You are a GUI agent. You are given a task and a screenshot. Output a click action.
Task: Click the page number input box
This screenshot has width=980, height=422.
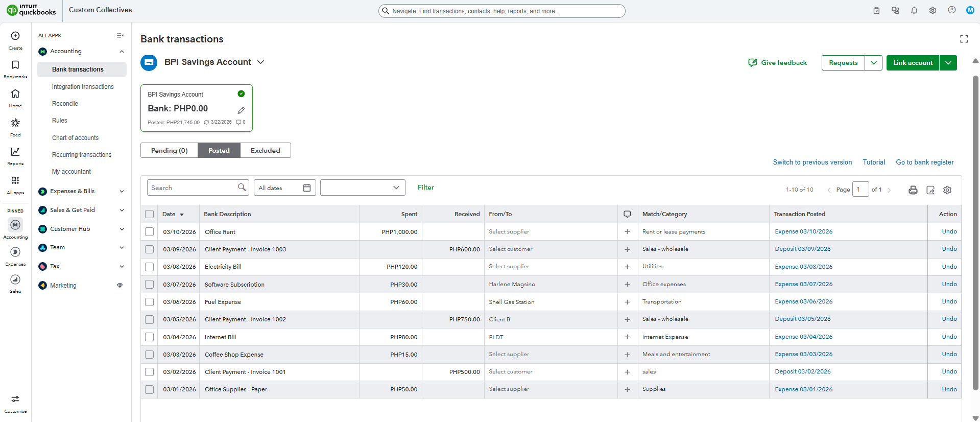coord(861,190)
